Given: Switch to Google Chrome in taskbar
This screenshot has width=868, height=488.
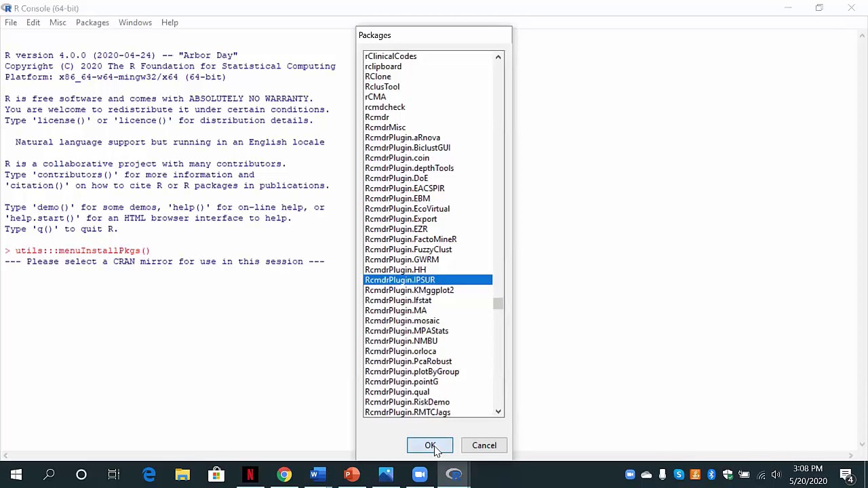Looking at the screenshot, I should pos(284,474).
